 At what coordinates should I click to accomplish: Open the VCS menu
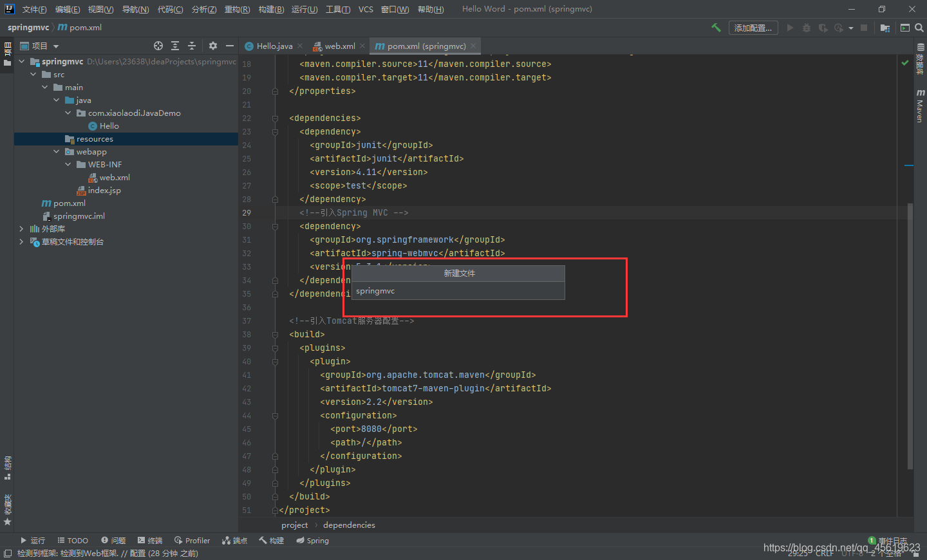[366, 9]
